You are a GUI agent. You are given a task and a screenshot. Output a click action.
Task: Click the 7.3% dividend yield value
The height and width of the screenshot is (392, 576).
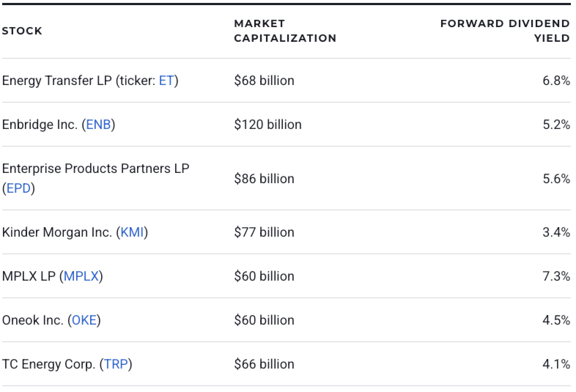556,276
